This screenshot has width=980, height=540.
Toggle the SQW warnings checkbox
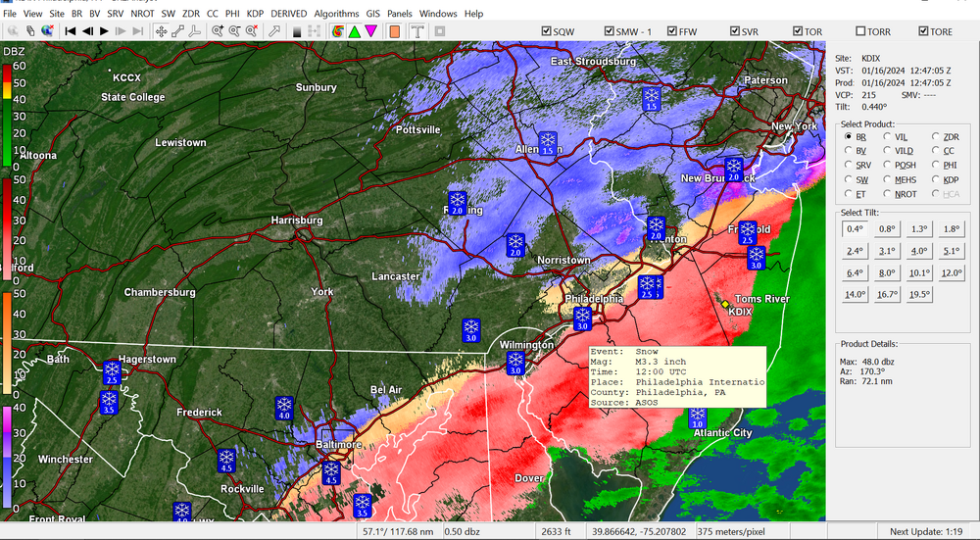[558, 31]
